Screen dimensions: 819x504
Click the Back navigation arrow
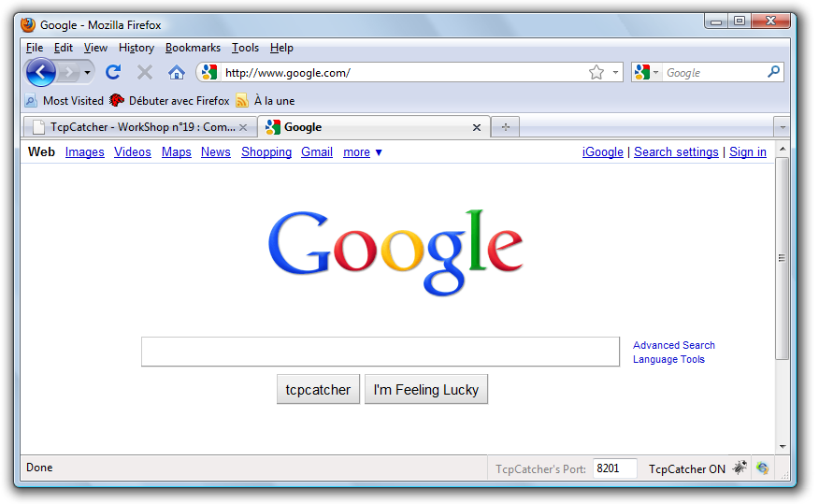tap(41, 72)
